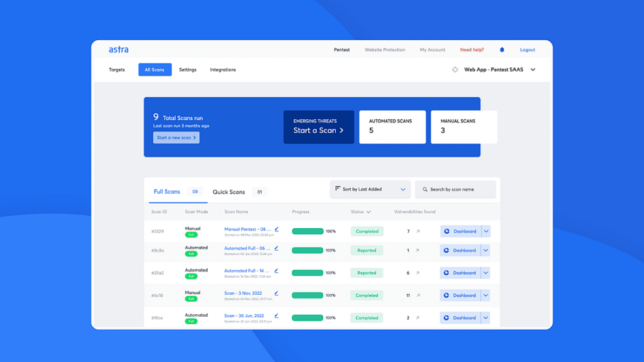Viewport: 644px width, 362px height.
Task: Open the Automated Full - 14 scan link
Action: point(247,270)
